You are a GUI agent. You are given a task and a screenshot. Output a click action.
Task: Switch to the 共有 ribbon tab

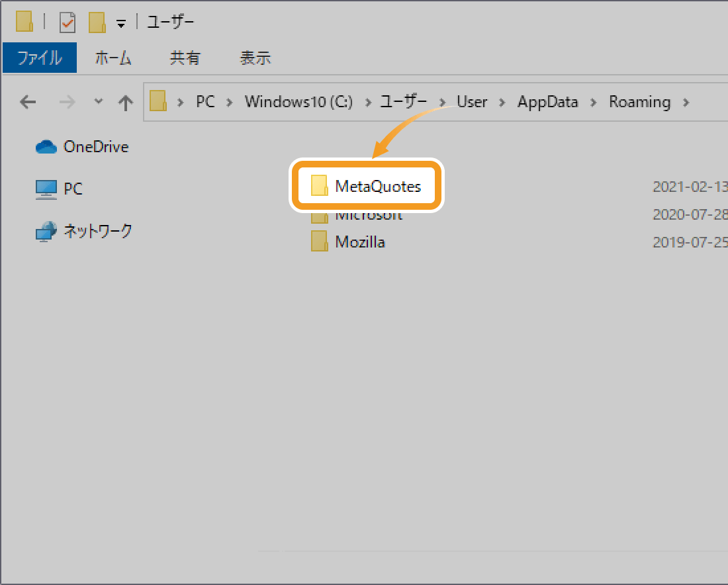click(185, 58)
